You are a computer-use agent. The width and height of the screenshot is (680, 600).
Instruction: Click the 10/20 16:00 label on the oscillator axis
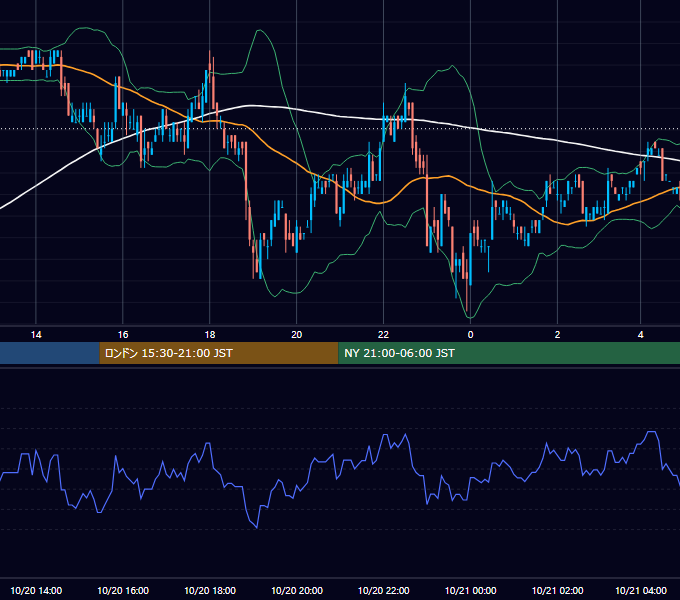point(123,590)
